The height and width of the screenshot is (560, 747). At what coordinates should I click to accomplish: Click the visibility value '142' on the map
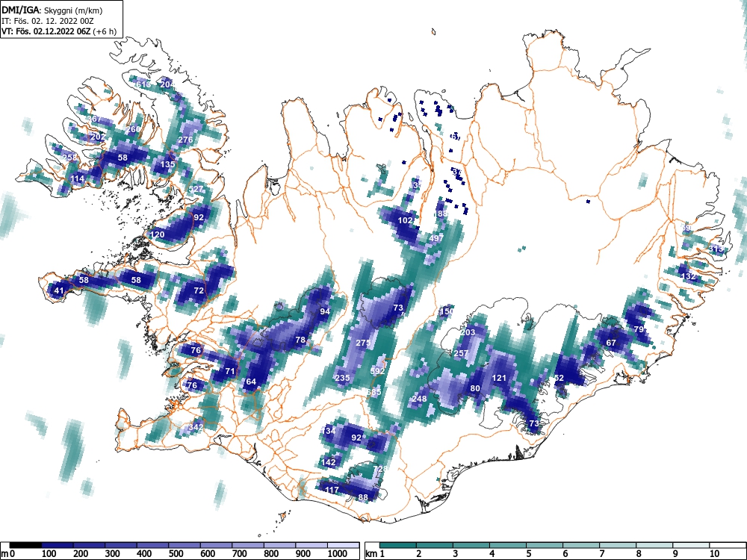pos(329,462)
